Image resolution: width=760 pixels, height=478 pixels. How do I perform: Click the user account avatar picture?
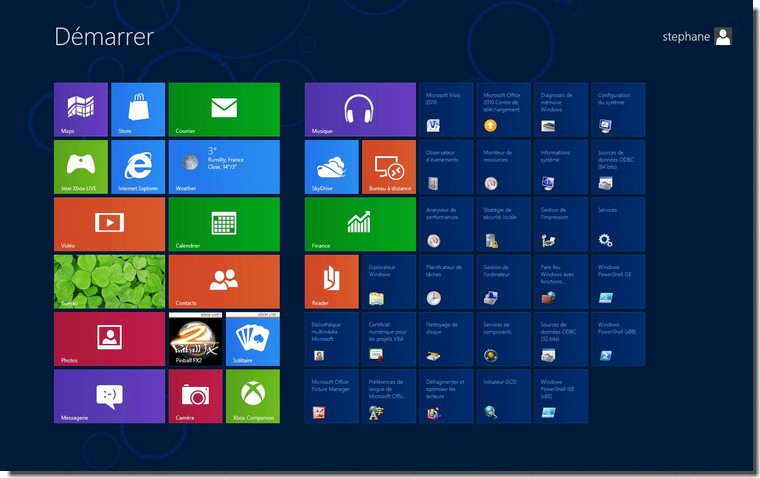pos(723,36)
